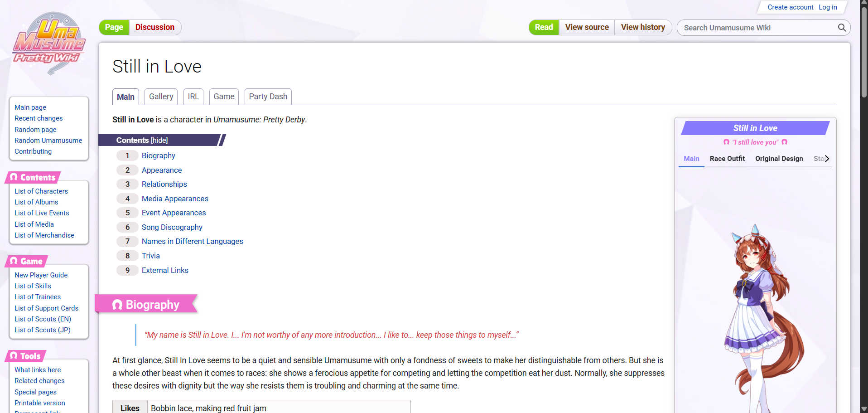Switch to the Read view
The height and width of the screenshot is (413, 868).
(544, 27)
